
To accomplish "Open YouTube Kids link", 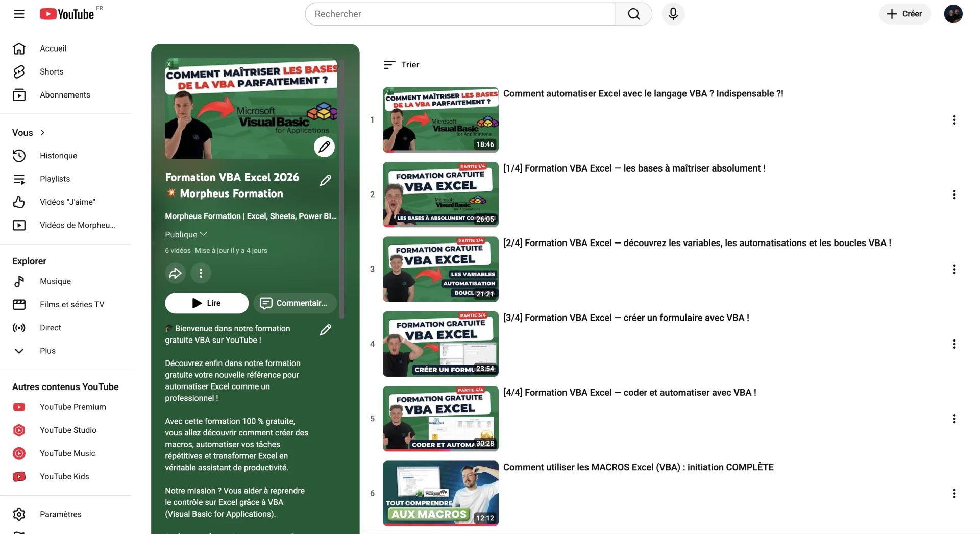I will coord(65,476).
